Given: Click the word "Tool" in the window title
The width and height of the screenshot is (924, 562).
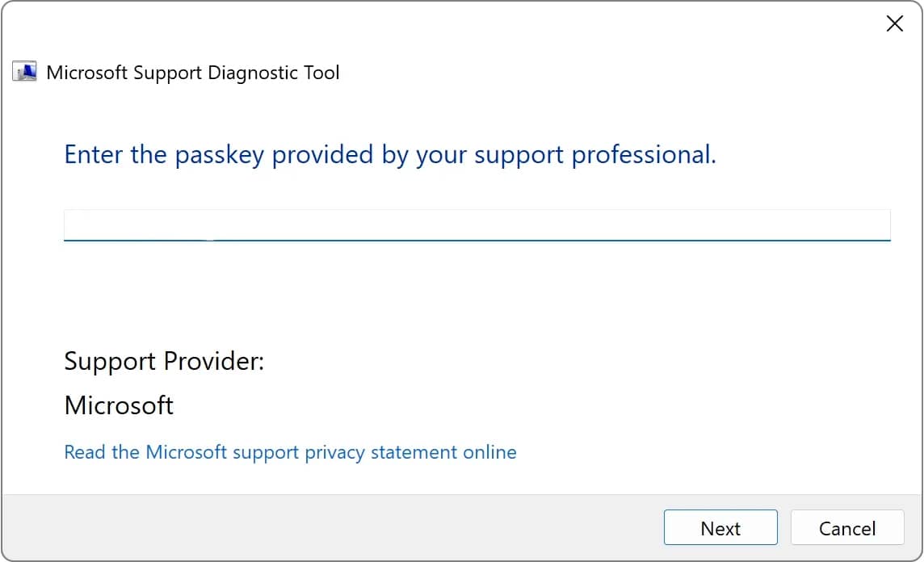Looking at the screenshot, I should [321, 73].
